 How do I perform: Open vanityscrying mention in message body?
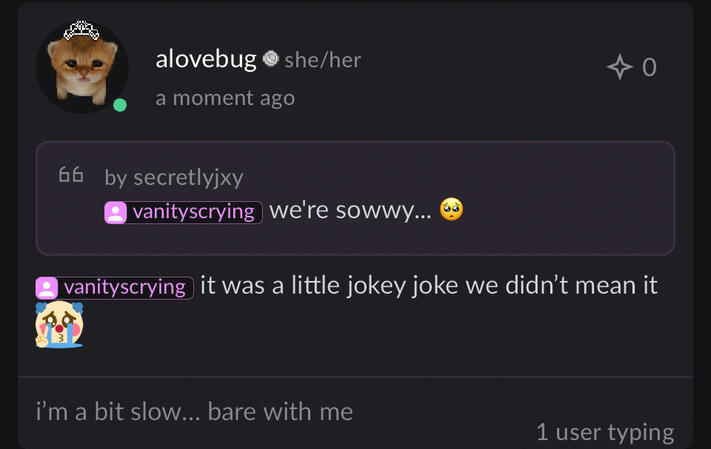pos(124,287)
